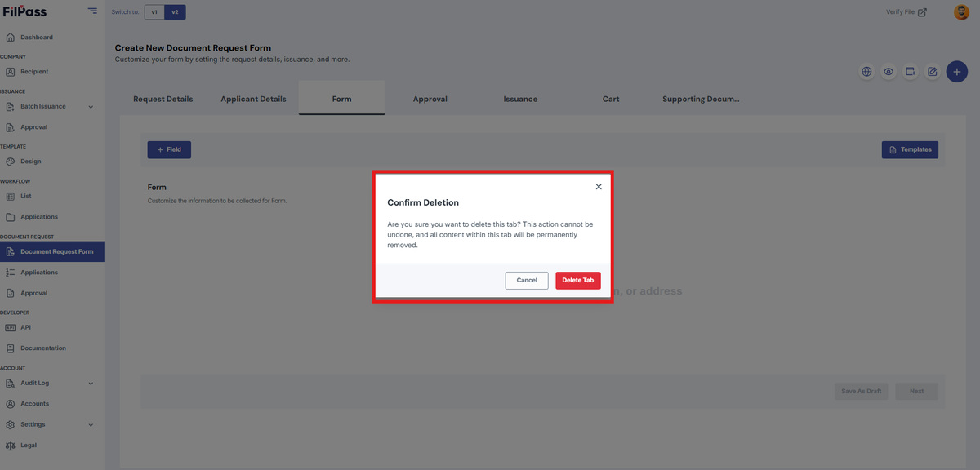Open Documentation in the sidebar
The width and height of the screenshot is (980, 470).
(x=43, y=348)
